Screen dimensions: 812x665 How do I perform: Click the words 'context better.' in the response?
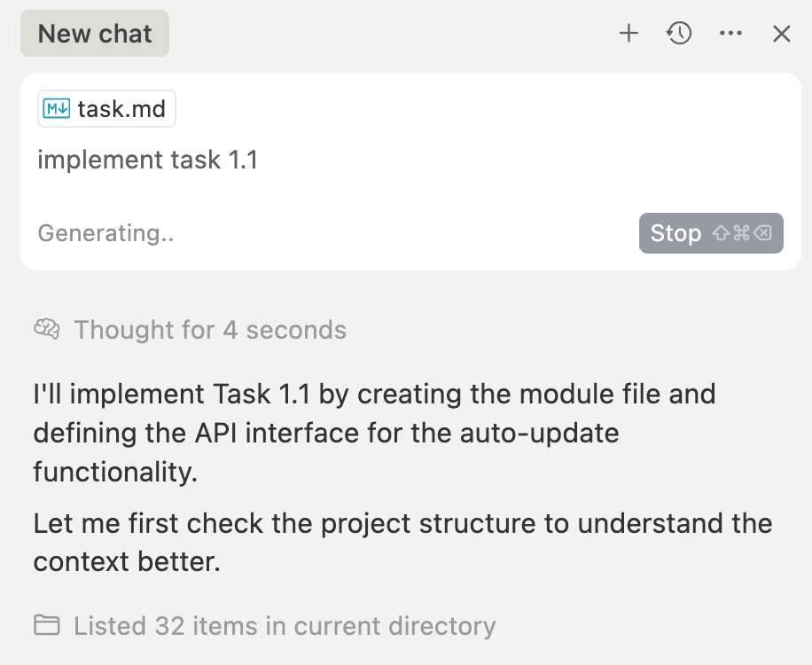pyautogui.click(x=126, y=562)
